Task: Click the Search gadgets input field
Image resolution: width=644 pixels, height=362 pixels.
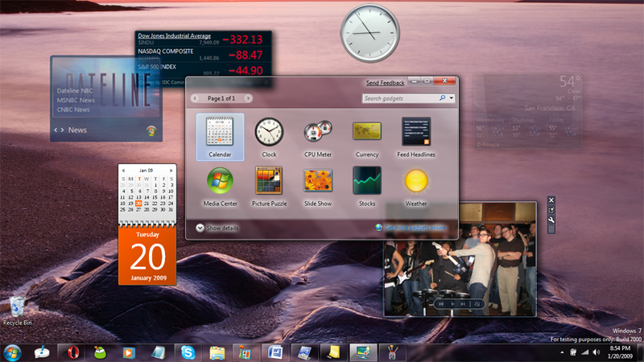Action: (400, 98)
